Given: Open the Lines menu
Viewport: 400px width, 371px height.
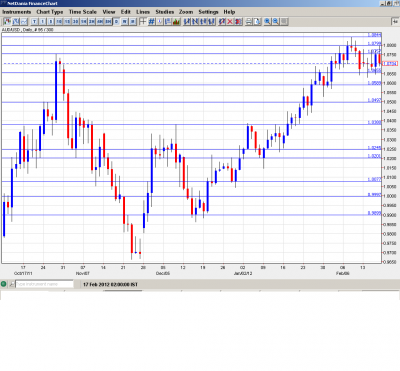Looking at the screenshot, I should (x=143, y=12).
